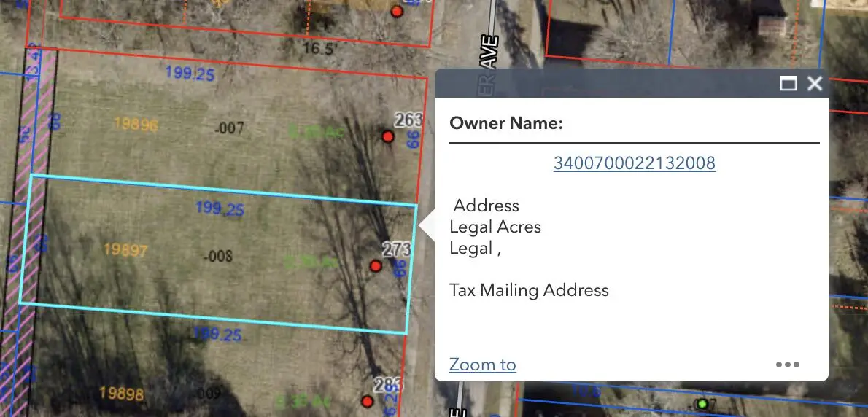Click the Zoom to link
This screenshot has width=868, height=417.
click(482, 365)
